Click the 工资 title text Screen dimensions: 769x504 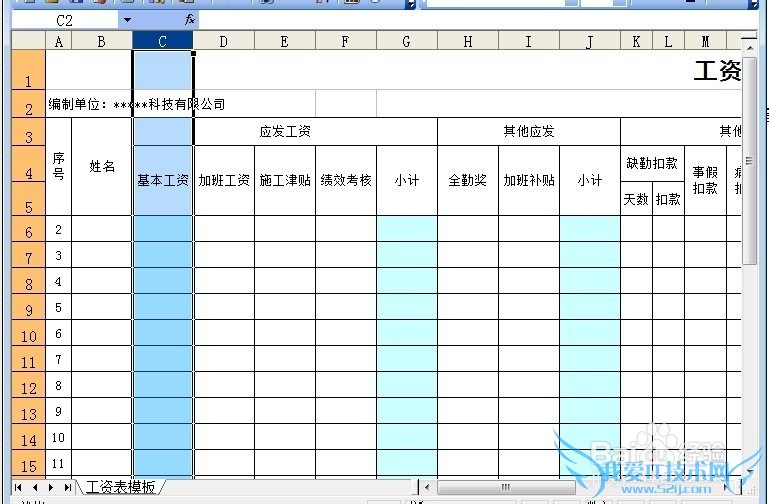(x=717, y=71)
